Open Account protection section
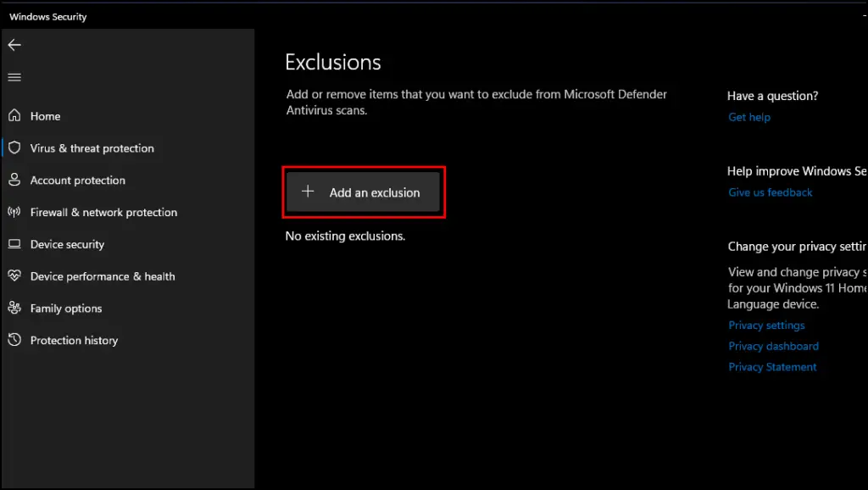This screenshot has height=490, width=868. [77, 181]
